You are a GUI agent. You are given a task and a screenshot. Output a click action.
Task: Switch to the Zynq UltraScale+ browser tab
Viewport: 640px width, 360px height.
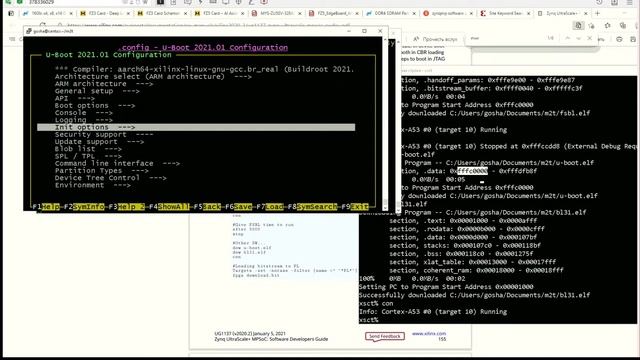pos(562,13)
